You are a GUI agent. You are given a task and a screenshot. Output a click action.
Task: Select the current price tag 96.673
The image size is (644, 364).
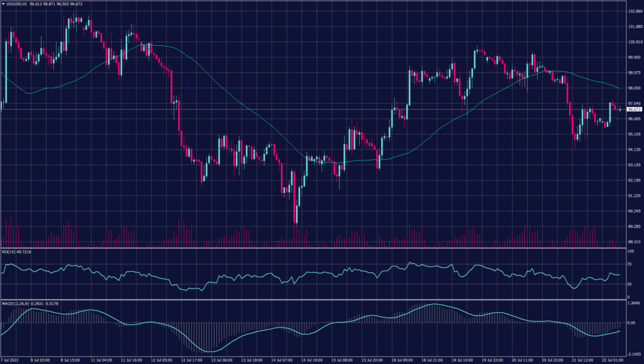634,109
